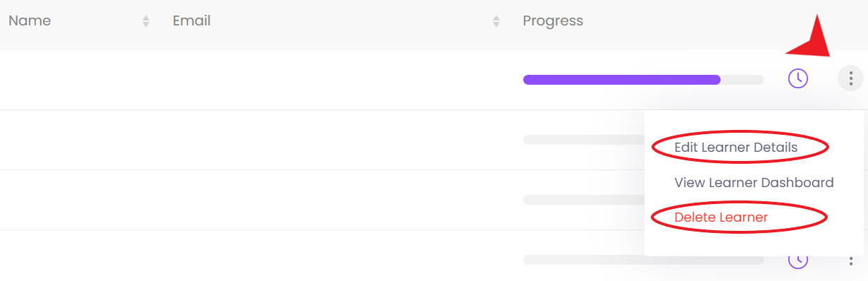Screen dimensions: 868x281
Task: Click the purple progress bar in first row
Action: [643, 80]
